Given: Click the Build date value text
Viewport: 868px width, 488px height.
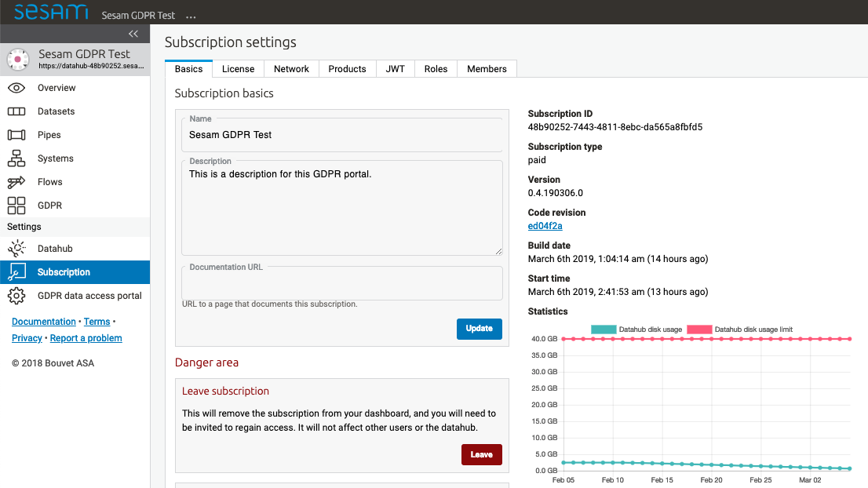Looking at the screenshot, I should (x=618, y=259).
